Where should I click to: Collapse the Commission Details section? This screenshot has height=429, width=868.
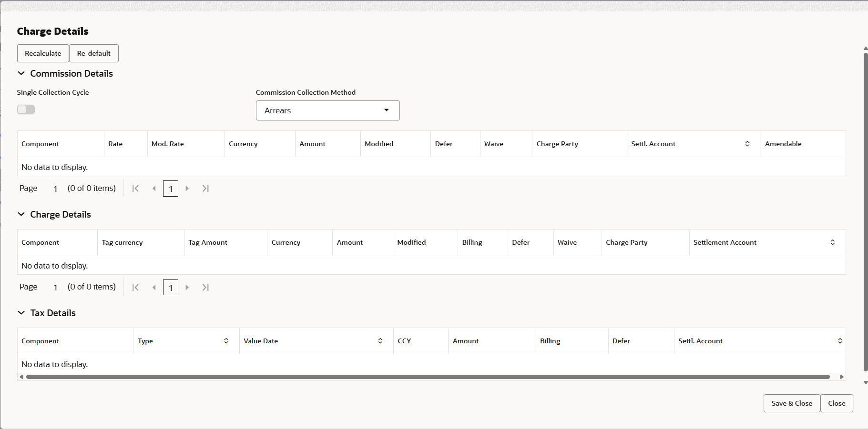(21, 73)
